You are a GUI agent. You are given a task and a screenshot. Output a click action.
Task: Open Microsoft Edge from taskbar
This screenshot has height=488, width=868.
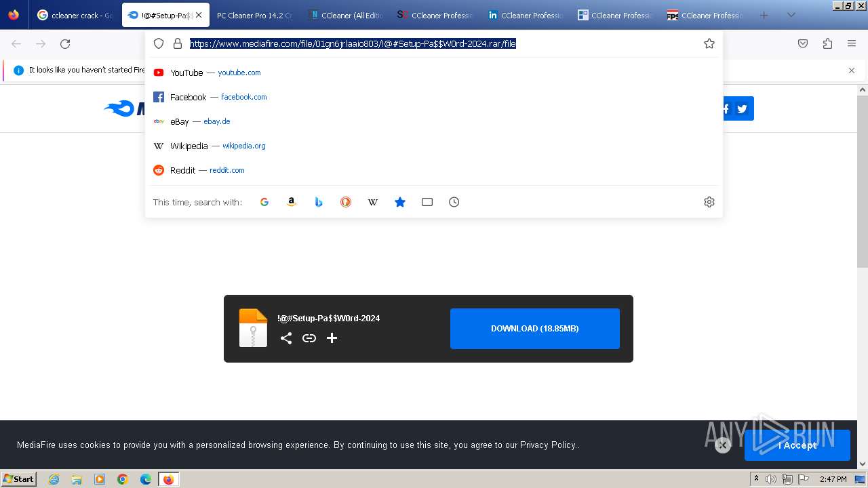(146, 479)
